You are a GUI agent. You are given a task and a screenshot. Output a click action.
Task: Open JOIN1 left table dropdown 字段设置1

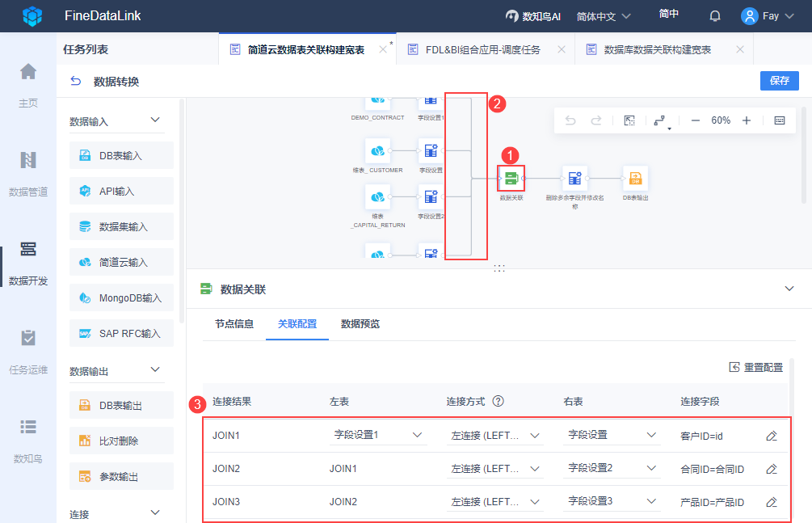(378, 435)
